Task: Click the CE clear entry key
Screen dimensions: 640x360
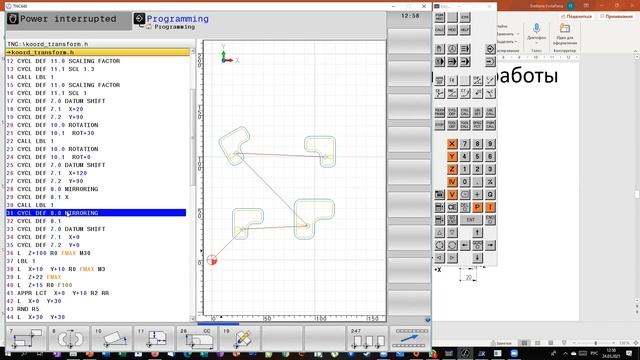Action: [x=452, y=207]
